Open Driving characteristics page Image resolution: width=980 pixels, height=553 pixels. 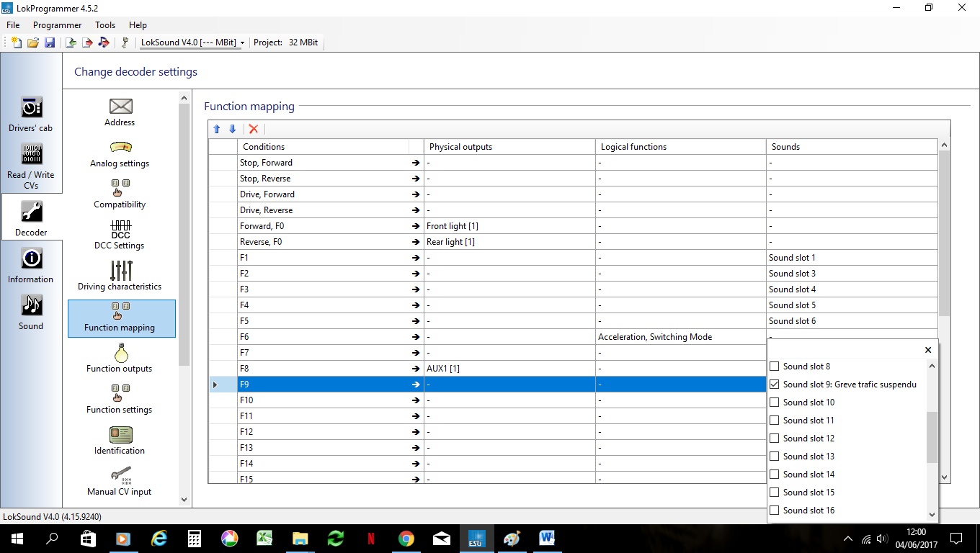pyautogui.click(x=120, y=276)
